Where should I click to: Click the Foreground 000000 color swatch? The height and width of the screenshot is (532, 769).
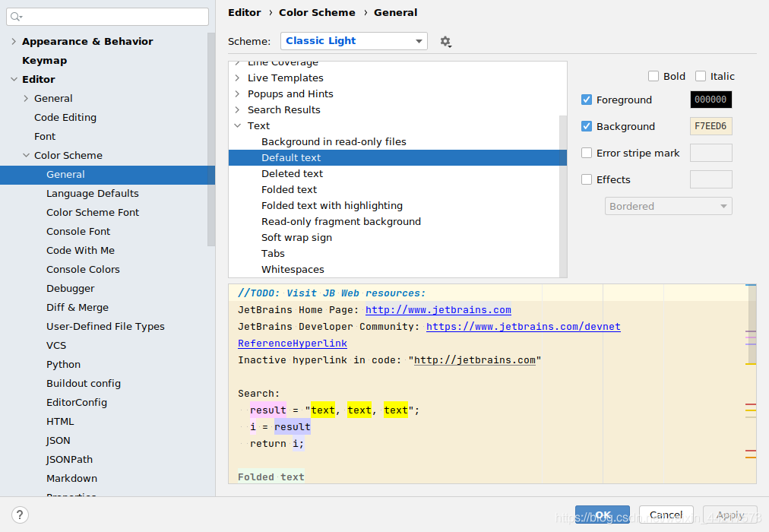click(x=710, y=100)
